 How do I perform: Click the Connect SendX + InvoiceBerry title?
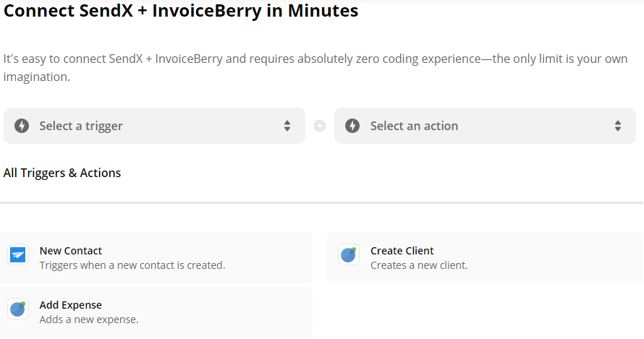point(181,11)
